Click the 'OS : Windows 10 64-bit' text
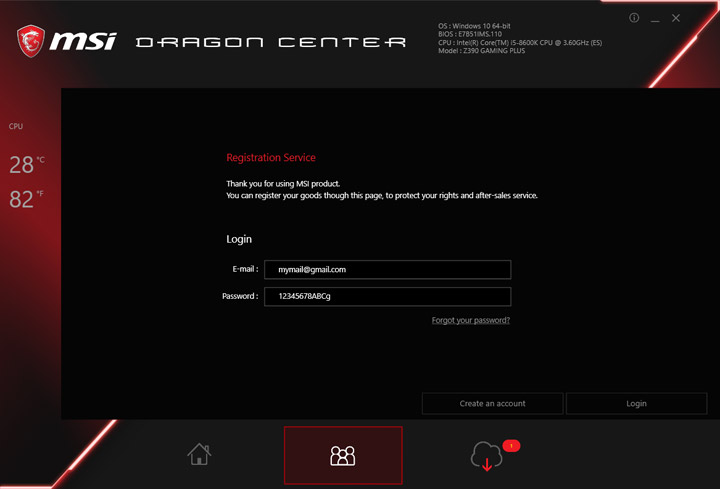This screenshot has height=489, width=720. (474, 26)
